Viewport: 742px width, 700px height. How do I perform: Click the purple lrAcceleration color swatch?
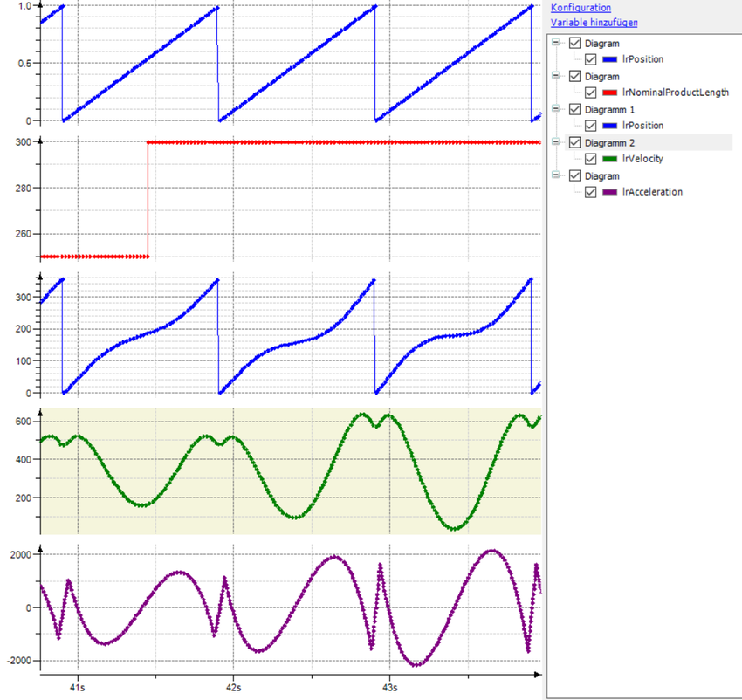coord(610,192)
